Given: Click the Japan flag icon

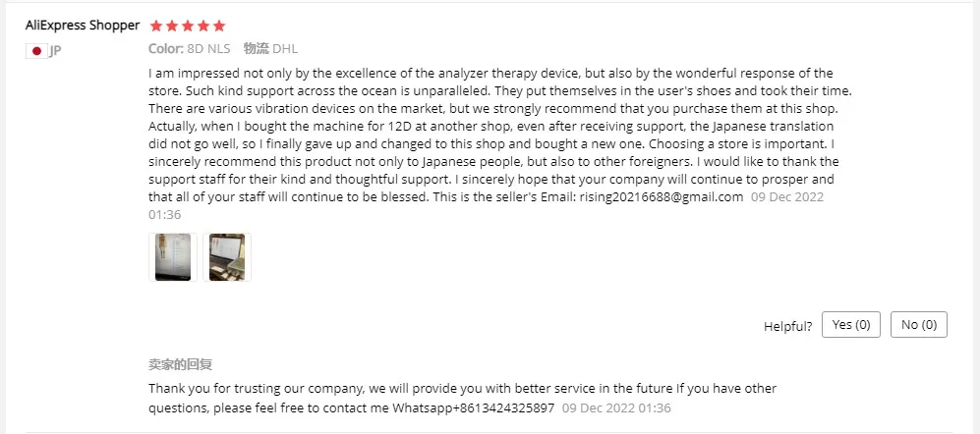Looking at the screenshot, I should (x=36, y=50).
